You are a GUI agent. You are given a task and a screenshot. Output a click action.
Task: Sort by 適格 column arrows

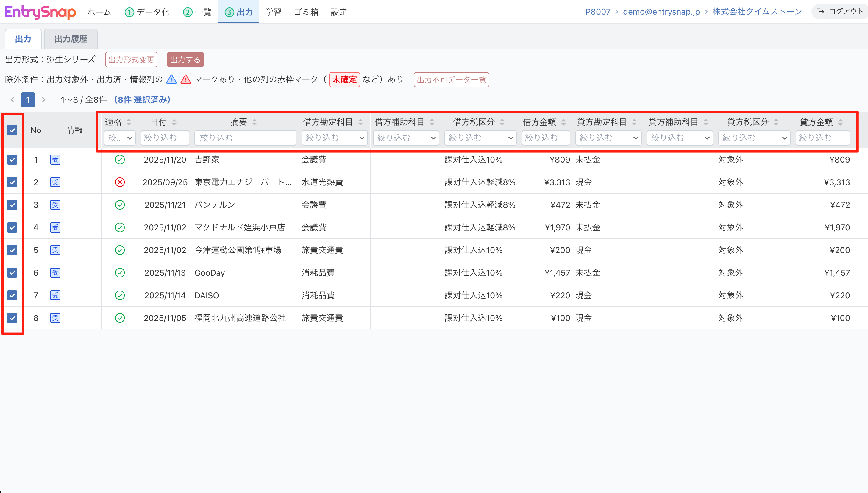[x=129, y=122]
